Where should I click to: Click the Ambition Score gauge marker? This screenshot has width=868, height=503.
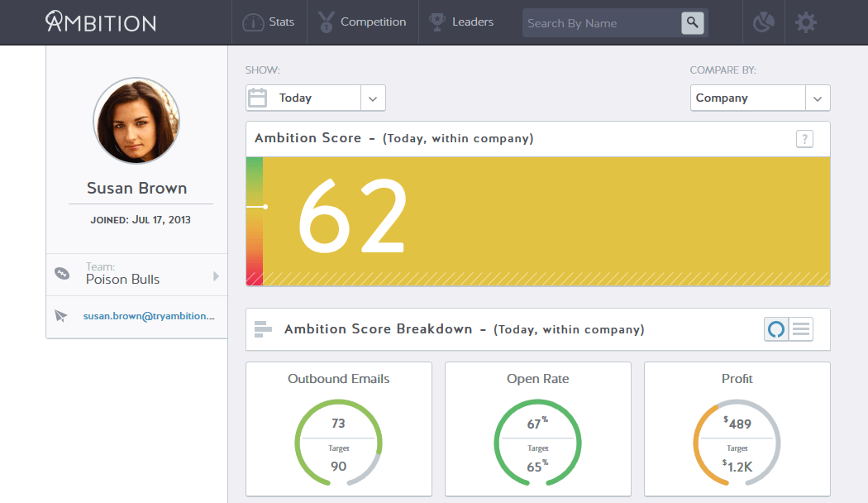257,207
